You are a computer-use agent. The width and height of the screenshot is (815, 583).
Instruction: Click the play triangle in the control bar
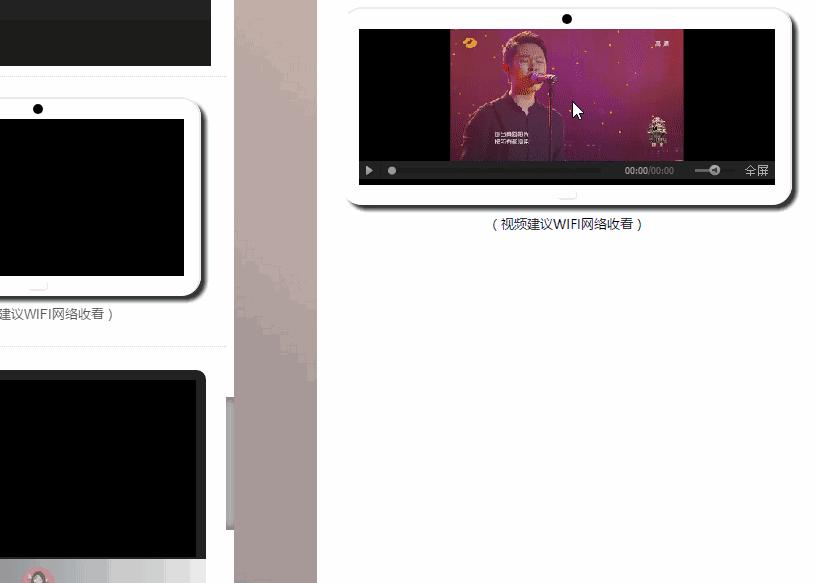pos(369,170)
